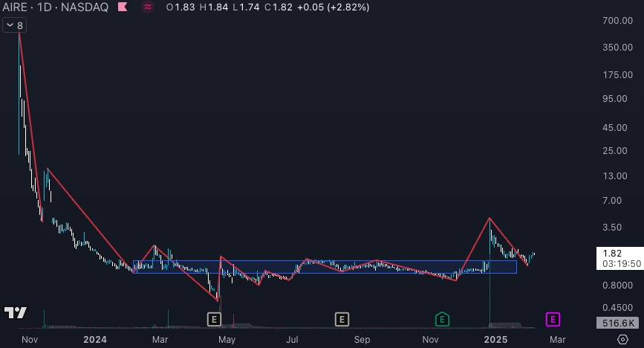Expand the collapsed indicators legend showing 8
This screenshot has width=644, height=348.
(15, 25)
